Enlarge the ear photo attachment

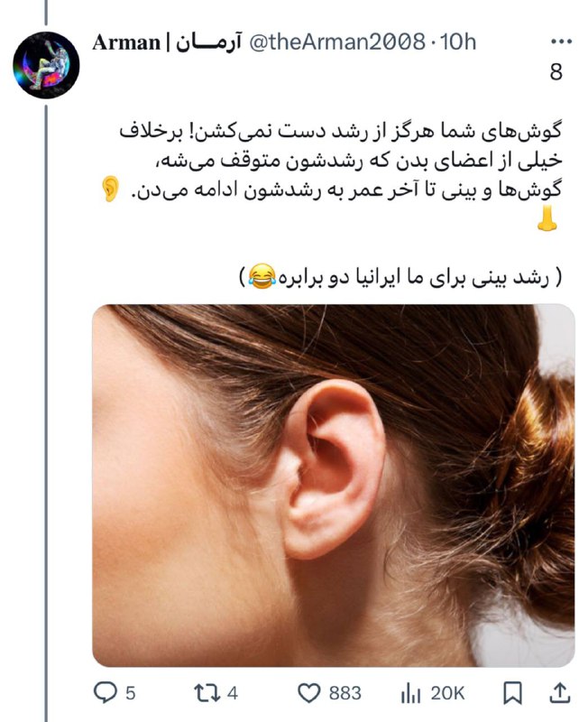(334, 486)
